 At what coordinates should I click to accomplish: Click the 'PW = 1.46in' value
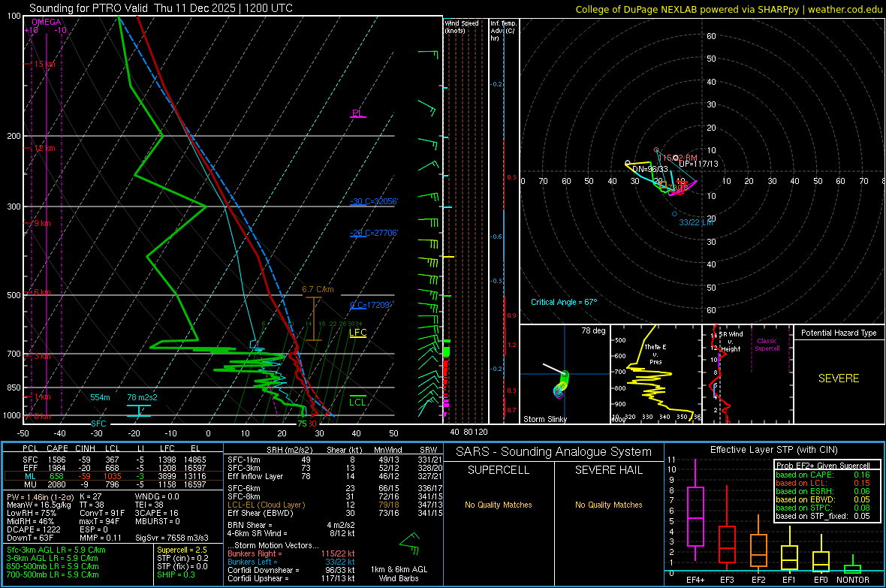tap(38, 497)
